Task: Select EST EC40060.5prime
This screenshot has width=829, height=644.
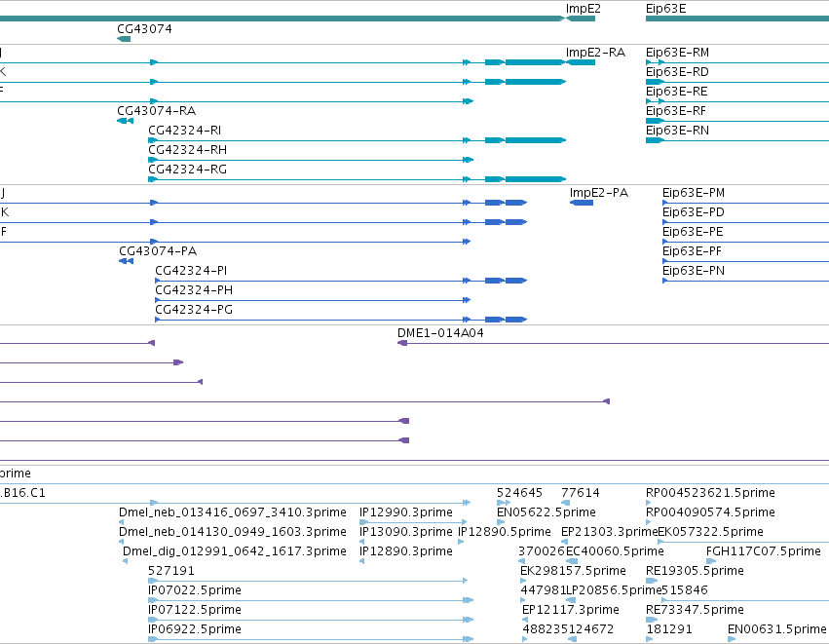Action: coord(615,552)
